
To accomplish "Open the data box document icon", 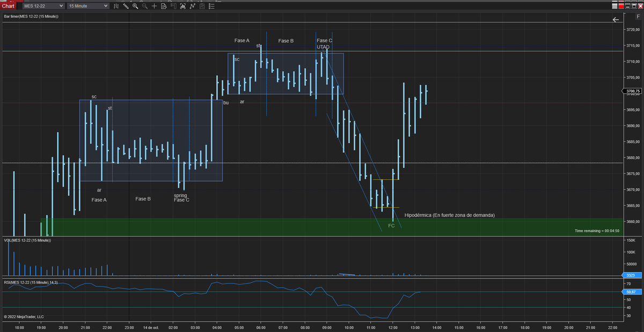I will pos(164,6).
